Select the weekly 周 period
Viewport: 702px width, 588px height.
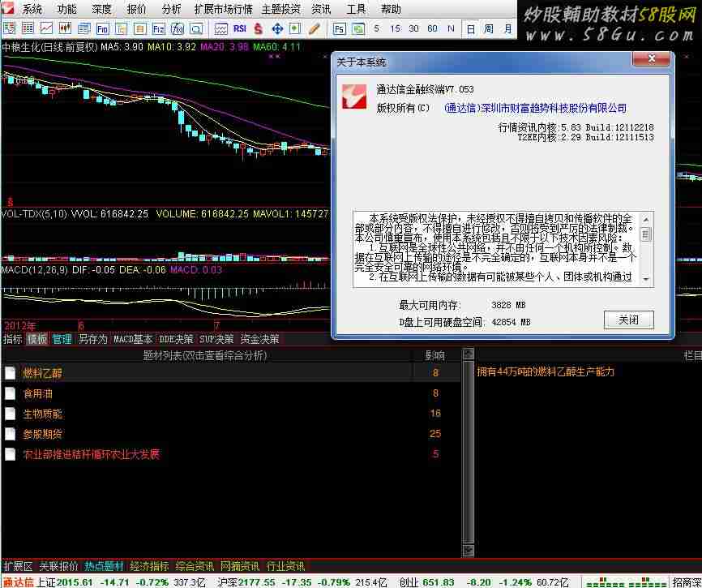[489, 29]
